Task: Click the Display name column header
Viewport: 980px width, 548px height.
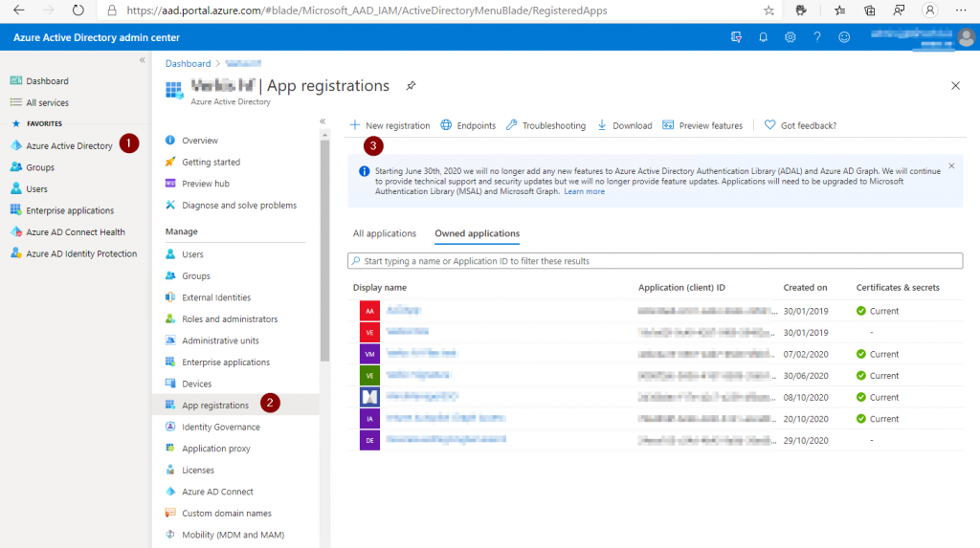Action: 379,288
